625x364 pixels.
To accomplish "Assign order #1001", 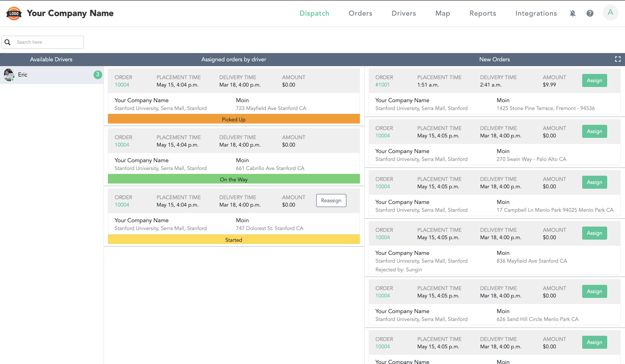I will [594, 80].
